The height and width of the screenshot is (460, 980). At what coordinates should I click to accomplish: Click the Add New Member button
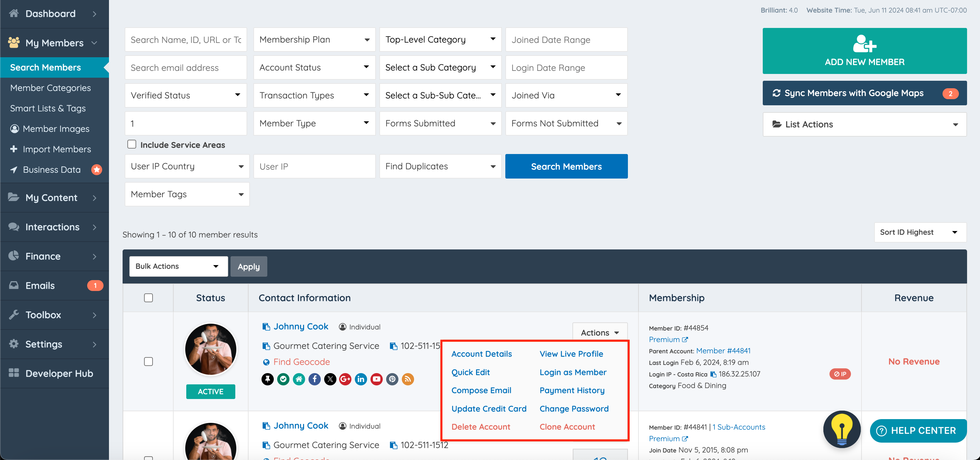[864, 51]
